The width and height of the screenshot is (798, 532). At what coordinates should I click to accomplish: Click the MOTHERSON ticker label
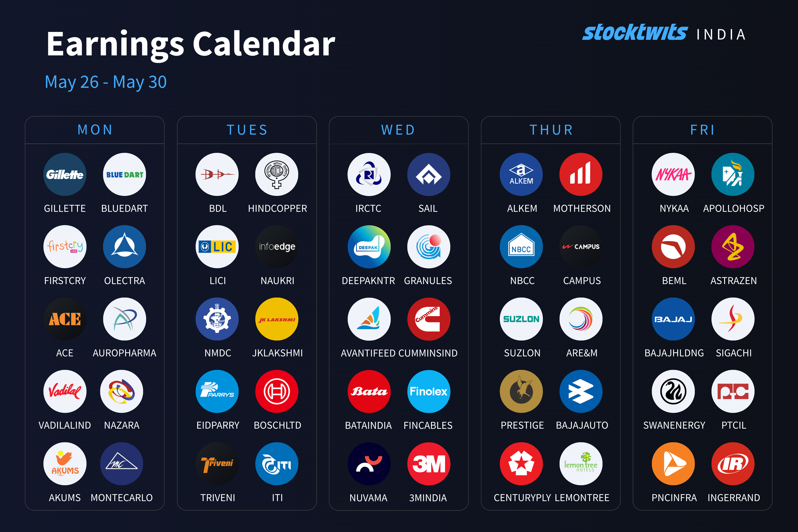pos(582,208)
